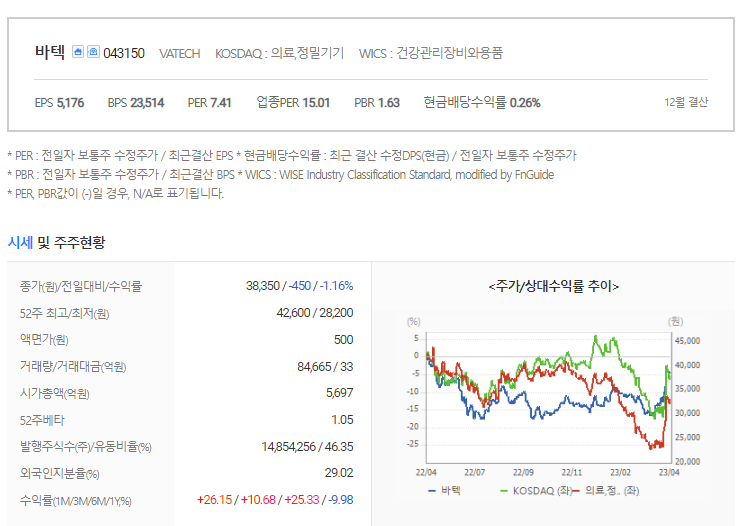Click the returns value +26.15 / +10.68 / +25.33 / -9.98
The height and width of the screenshot is (526, 745).
275,500
